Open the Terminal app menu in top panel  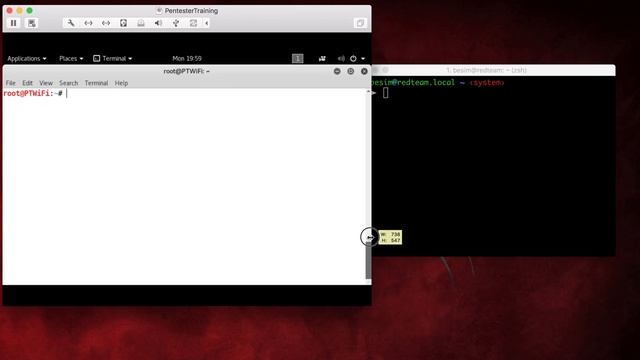coord(113,58)
